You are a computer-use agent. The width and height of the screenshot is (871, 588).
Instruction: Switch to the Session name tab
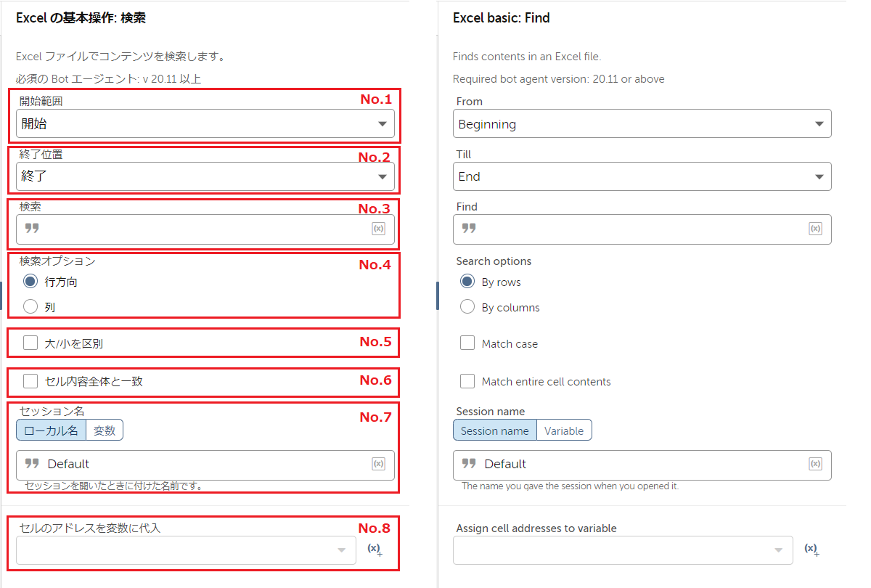(495, 430)
